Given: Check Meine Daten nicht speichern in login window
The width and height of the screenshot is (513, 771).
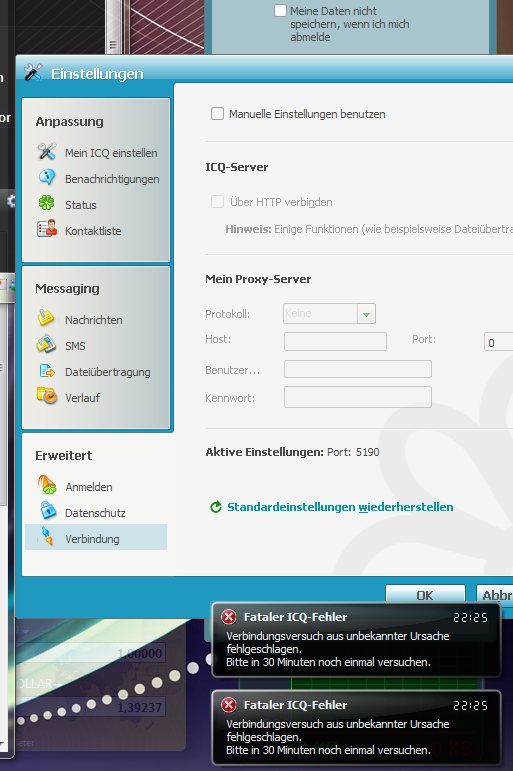Looking at the screenshot, I should (x=280, y=10).
